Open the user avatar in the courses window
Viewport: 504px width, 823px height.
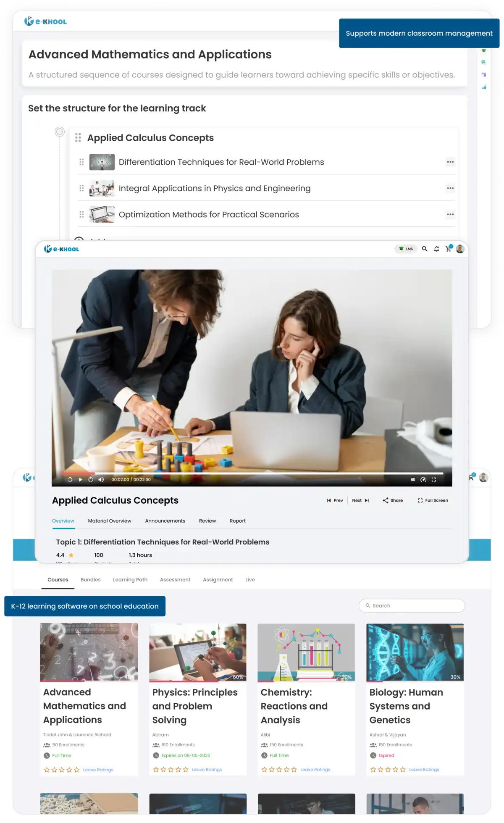483,478
